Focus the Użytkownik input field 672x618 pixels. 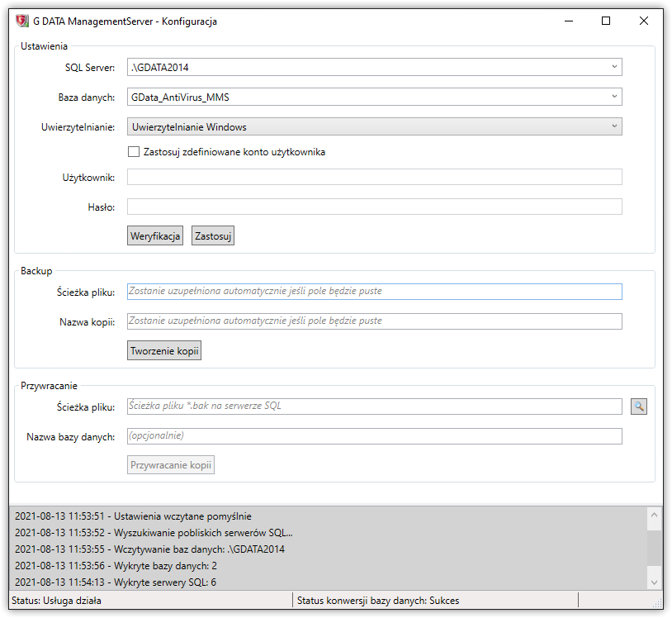pyautogui.click(x=374, y=177)
